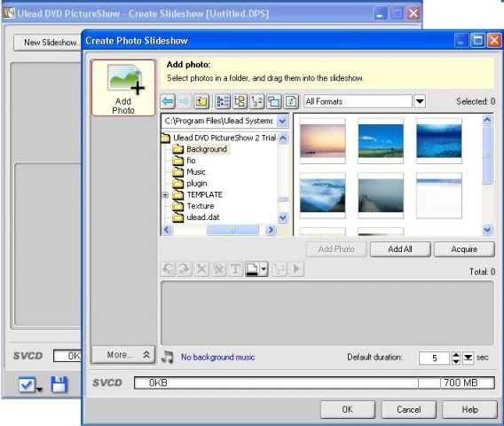This screenshot has height=426, width=504.
Task: Click the music note icon
Action: coord(168,357)
